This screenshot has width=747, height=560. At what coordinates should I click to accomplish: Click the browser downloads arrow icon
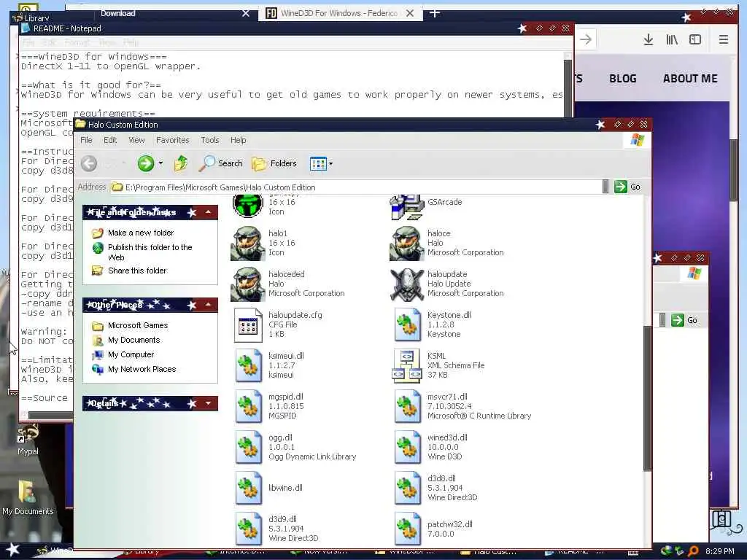[648, 39]
